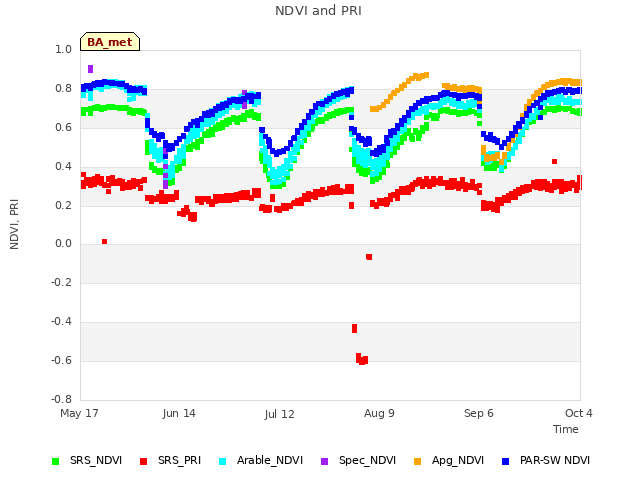Screen dimensions: 640x480
Task: Click the purple Spec_NDVI legend swatch
Action: coord(324,461)
